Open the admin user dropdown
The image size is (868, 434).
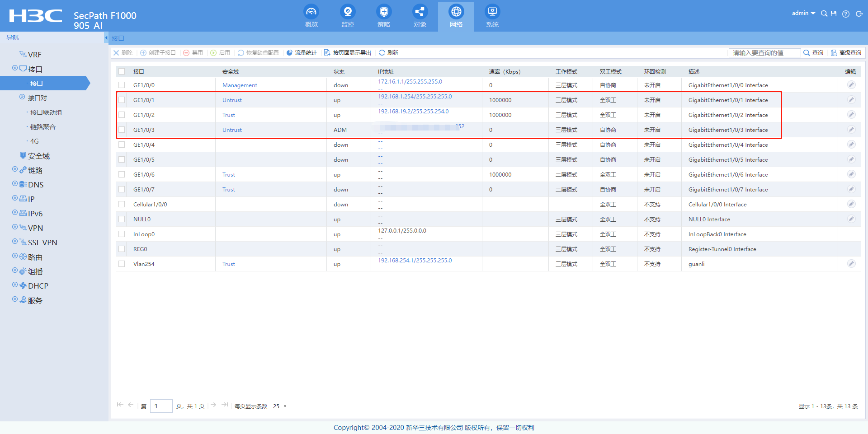pyautogui.click(x=803, y=14)
